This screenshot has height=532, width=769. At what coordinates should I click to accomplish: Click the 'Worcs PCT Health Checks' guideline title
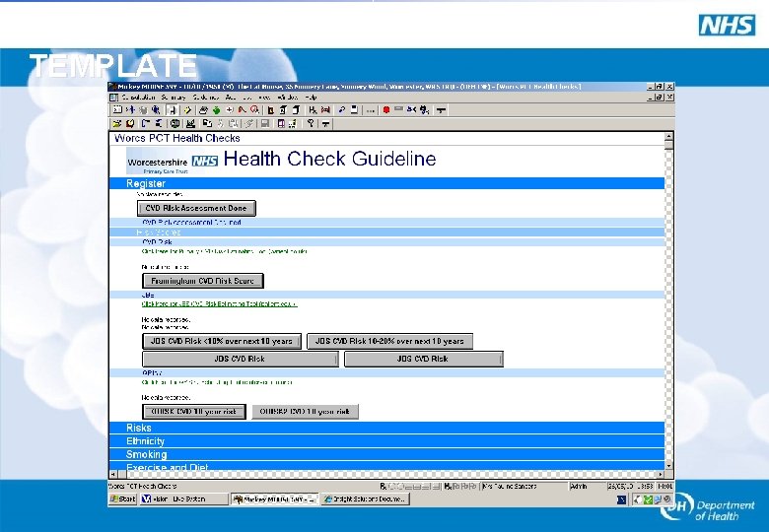click(x=177, y=138)
